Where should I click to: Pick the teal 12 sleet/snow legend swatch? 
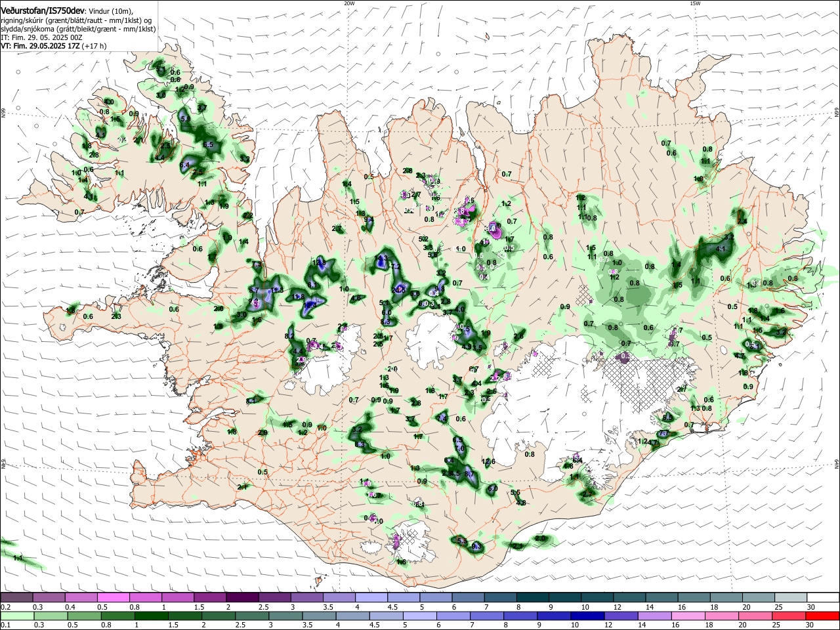tap(628, 597)
